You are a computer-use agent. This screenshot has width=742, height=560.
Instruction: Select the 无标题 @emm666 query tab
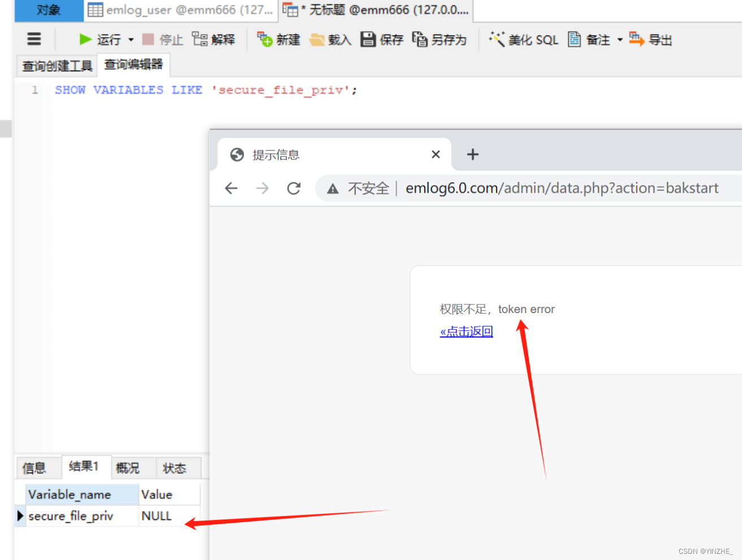(x=376, y=10)
